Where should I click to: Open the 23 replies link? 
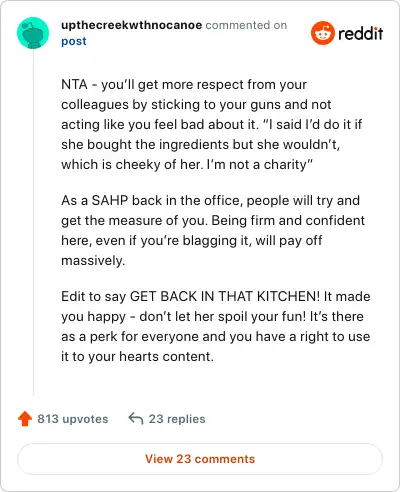pos(177,419)
